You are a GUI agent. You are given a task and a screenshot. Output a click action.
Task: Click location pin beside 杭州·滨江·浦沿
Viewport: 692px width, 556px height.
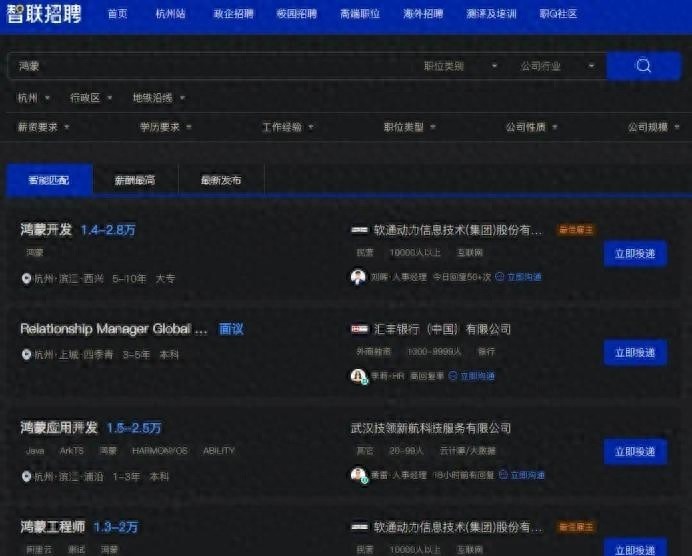26,477
